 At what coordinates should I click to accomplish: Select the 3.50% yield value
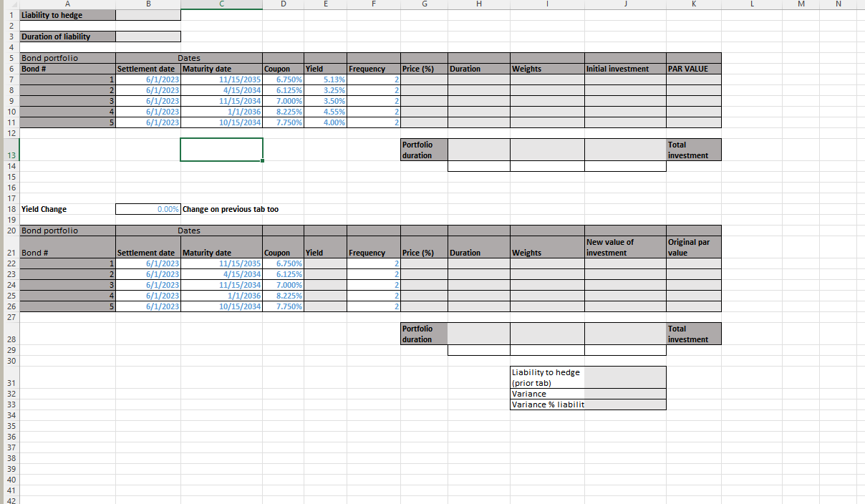coord(325,101)
